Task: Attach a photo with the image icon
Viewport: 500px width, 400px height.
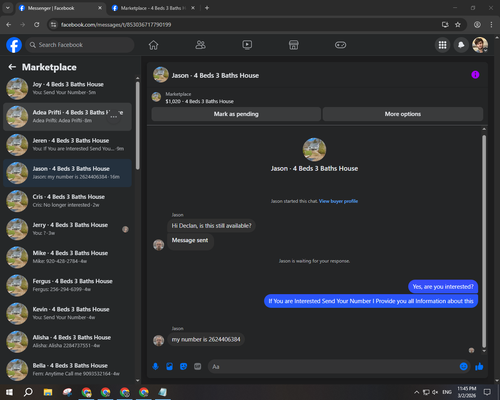Action: (x=169, y=367)
